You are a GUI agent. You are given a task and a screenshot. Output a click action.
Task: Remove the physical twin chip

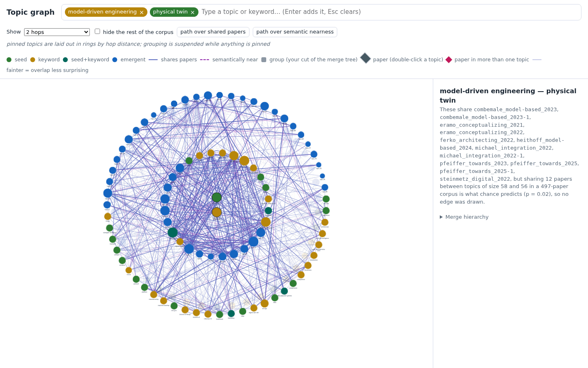[x=193, y=12]
